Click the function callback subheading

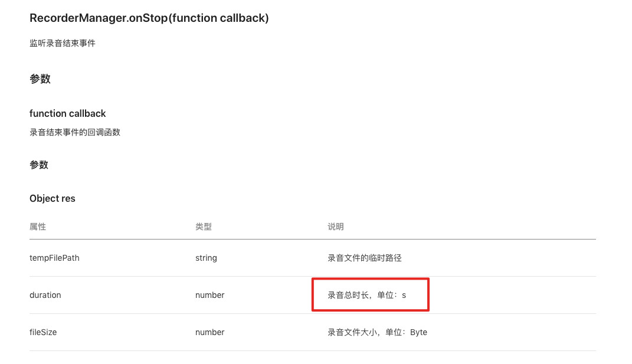pos(68,113)
